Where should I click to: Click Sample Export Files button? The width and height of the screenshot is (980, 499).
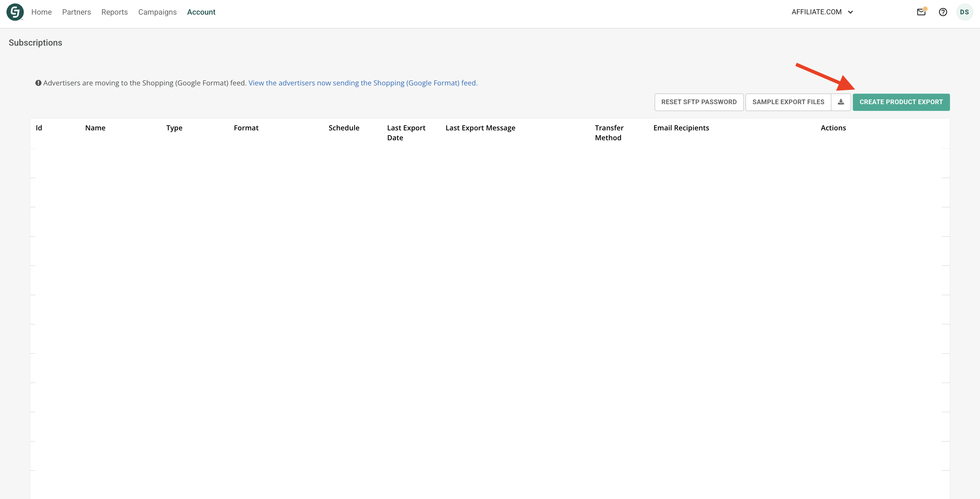coord(788,102)
